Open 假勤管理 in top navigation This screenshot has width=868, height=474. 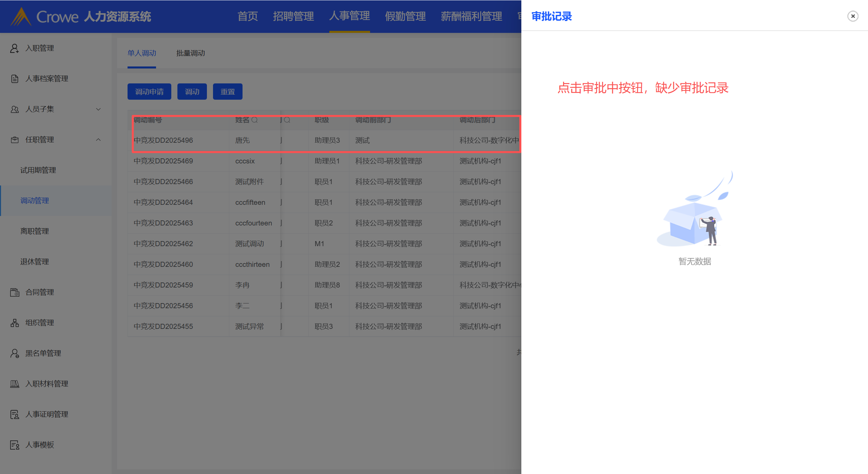click(405, 16)
